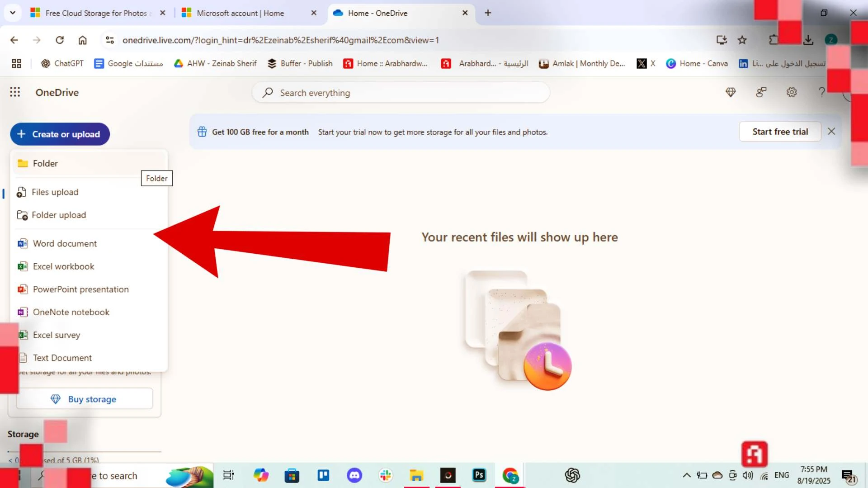This screenshot has height=488, width=868.
Task: Open the bookmarks apps grid icon
Action: click(16, 64)
